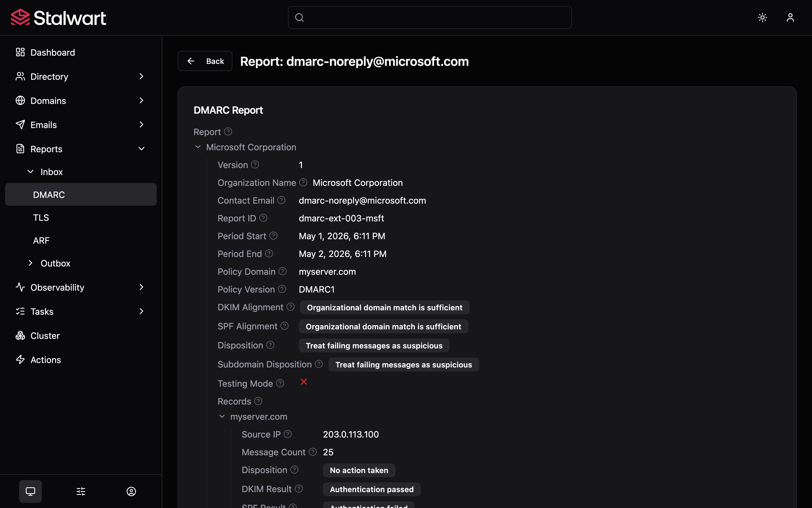The image size is (812, 508).
Task: Show help for SPF Alignment
Action: pos(285,326)
